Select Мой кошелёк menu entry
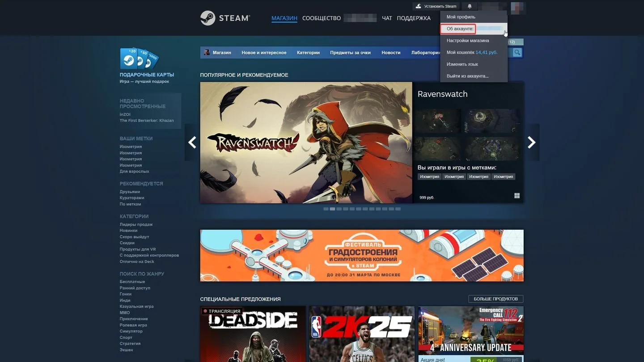Viewport: 644px width, 362px height. 474,52
